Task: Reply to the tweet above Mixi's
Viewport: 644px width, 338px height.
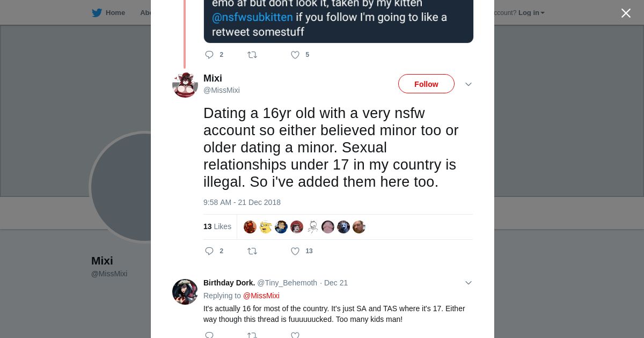Action: pyautogui.click(x=209, y=55)
